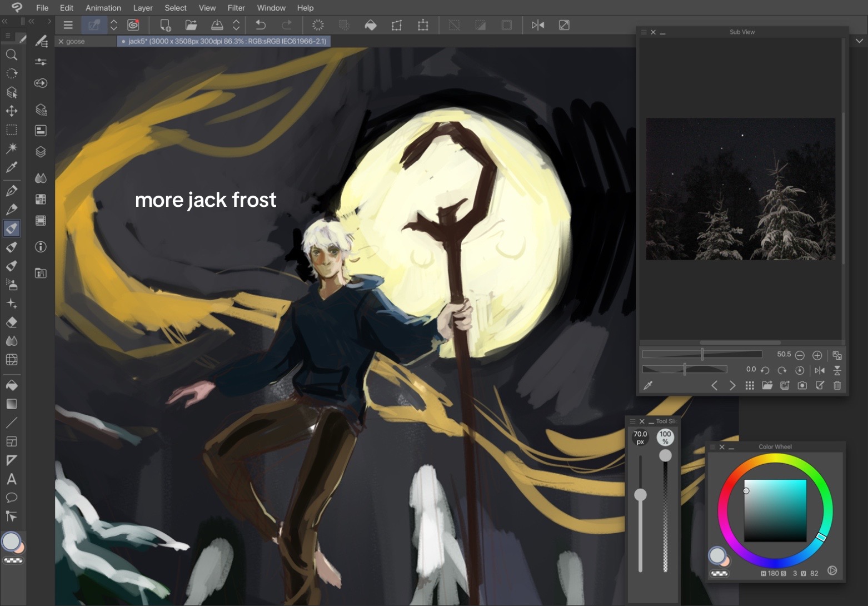Toggle the touch gesture pen icon in the command bar
The width and height of the screenshot is (868, 606).
tap(94, 25)
